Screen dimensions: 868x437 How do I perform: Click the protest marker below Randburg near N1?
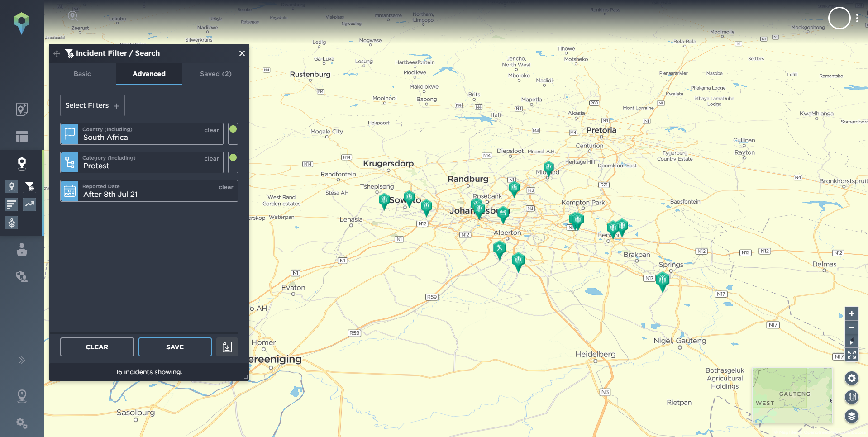[514, 189]
